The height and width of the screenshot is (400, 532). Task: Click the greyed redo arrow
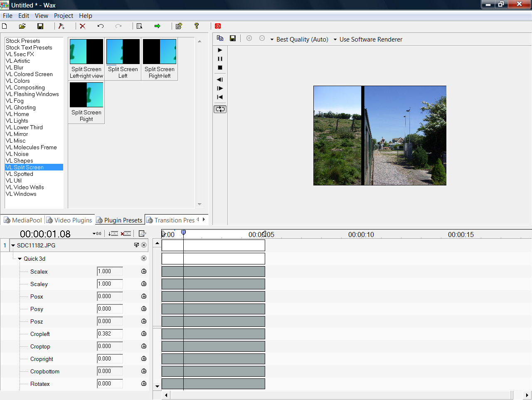click(118, 26)
